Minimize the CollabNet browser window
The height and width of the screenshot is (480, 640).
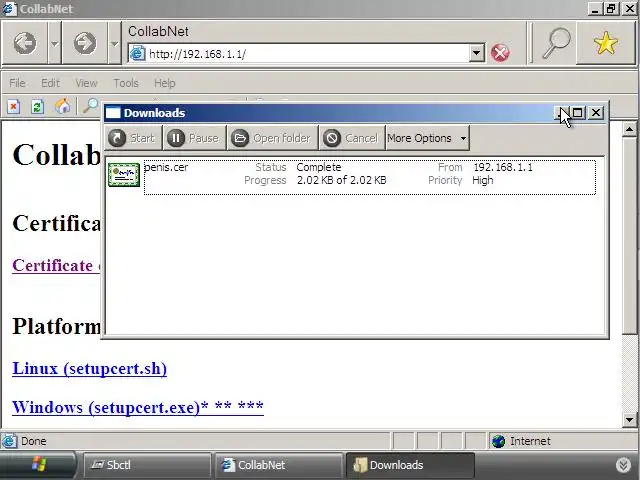(x=595, y=9)
